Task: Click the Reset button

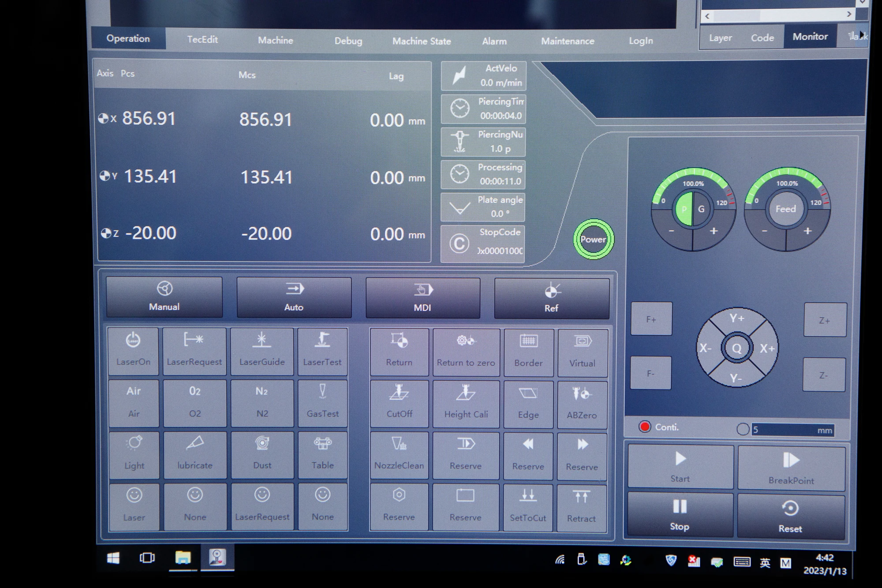Action: click(x=790, y=516)
